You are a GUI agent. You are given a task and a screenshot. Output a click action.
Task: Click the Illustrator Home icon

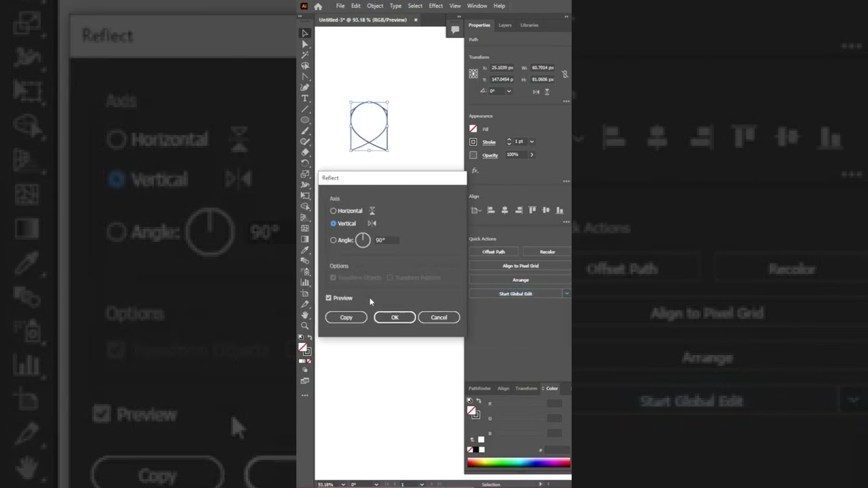click(x=318, y=6)
